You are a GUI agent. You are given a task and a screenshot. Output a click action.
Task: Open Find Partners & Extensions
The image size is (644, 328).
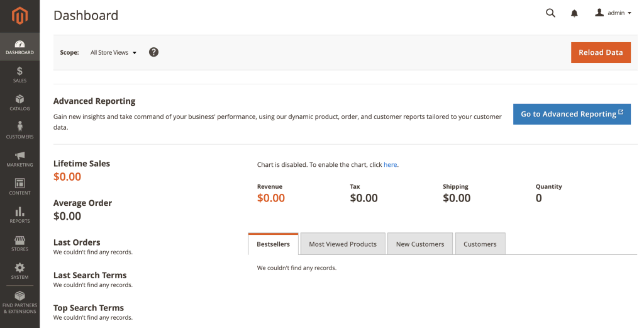click(19, 302)
